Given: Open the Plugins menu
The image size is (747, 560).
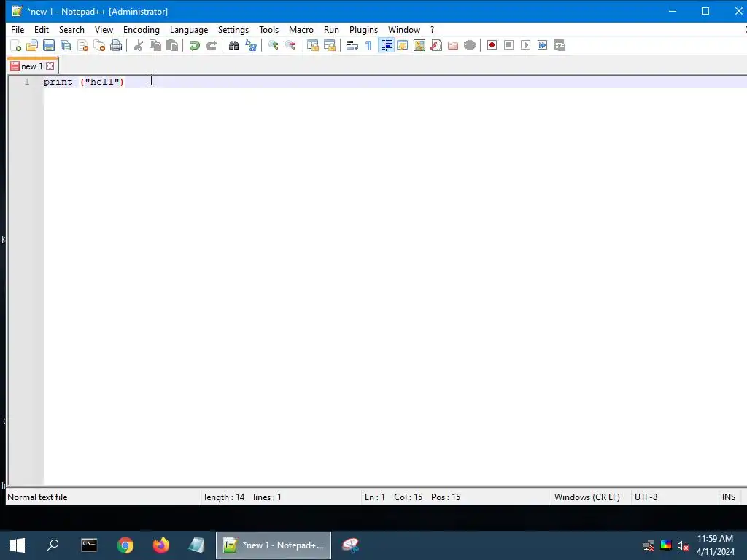Looking at the screenshot, I should pyautogui.click(x=363, y=29).
